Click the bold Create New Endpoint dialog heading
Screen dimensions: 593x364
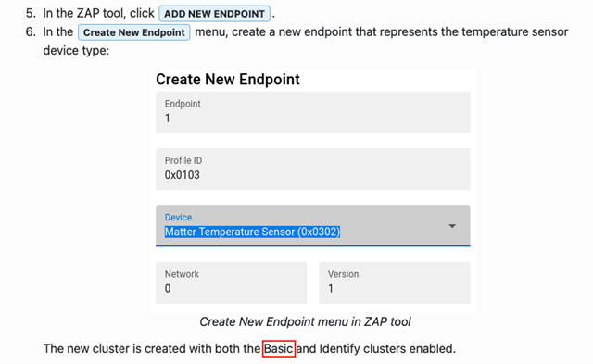(228, 80)
